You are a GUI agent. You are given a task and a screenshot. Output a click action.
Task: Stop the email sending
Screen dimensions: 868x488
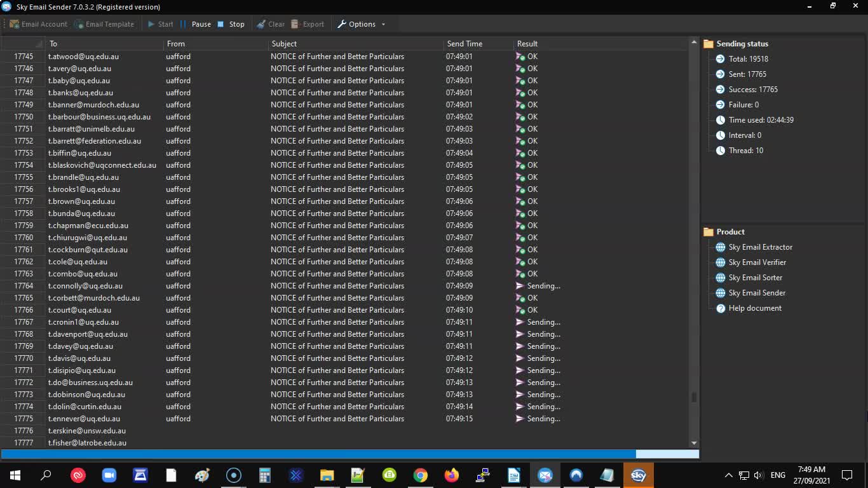click(x=231, y=24)
